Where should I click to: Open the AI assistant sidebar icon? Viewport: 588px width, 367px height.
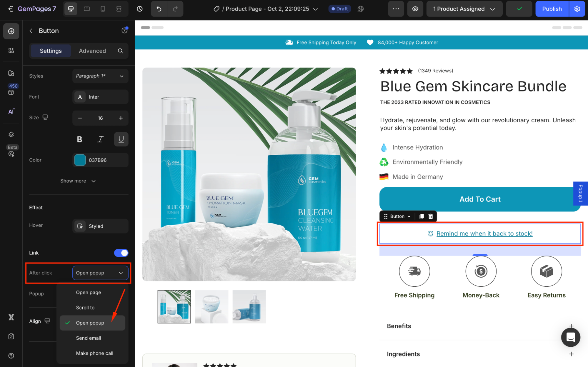click(x=11, y=111)
